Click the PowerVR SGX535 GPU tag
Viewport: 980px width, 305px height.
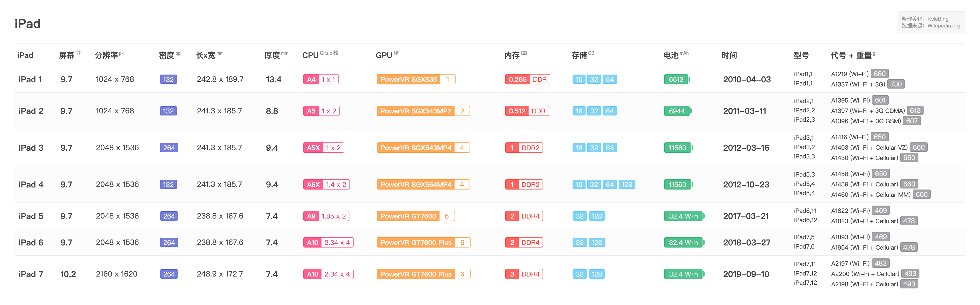point(416,79)
